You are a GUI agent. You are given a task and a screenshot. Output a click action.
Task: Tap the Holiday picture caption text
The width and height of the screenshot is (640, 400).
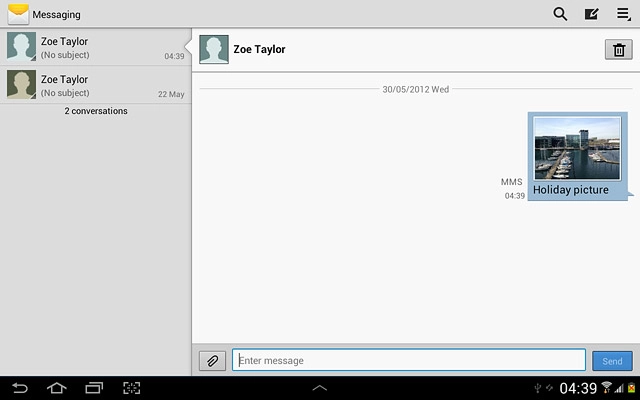pos(570,190)
